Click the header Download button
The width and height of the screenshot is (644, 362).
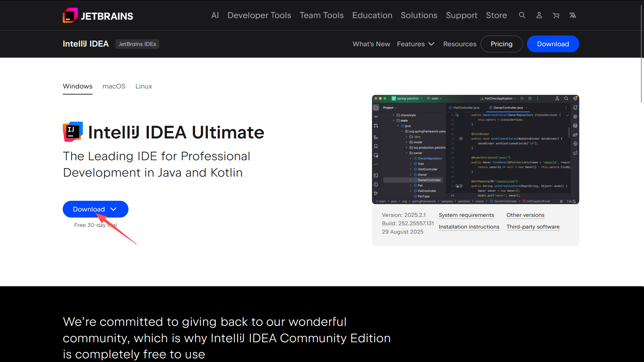553,44
